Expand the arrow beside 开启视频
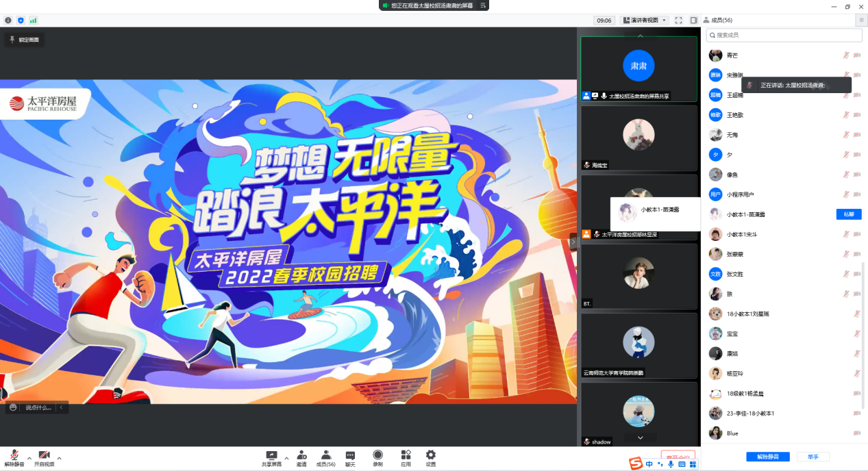The height and width of the screenshot is (471, 868). [59, 457]
